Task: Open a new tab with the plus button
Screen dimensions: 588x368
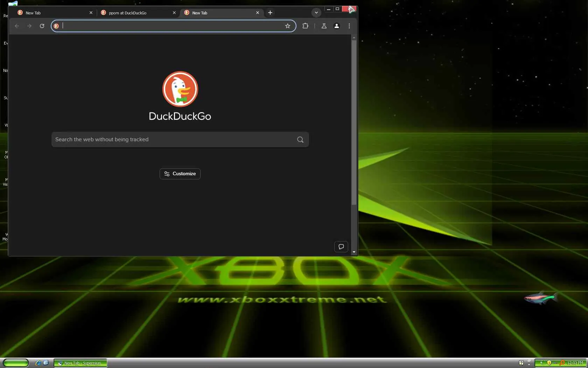Action: pos(270,13)
